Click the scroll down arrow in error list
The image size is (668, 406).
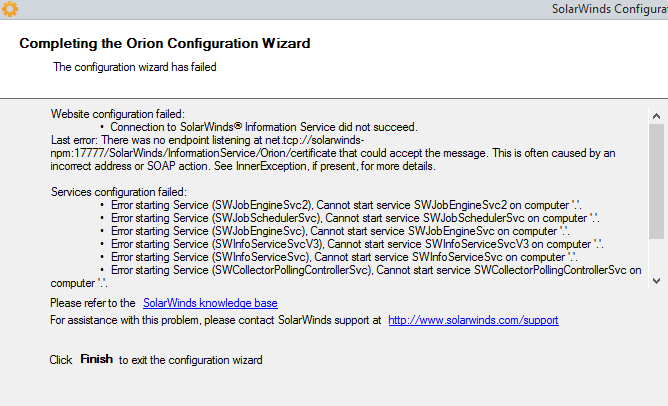click(656, 281)
